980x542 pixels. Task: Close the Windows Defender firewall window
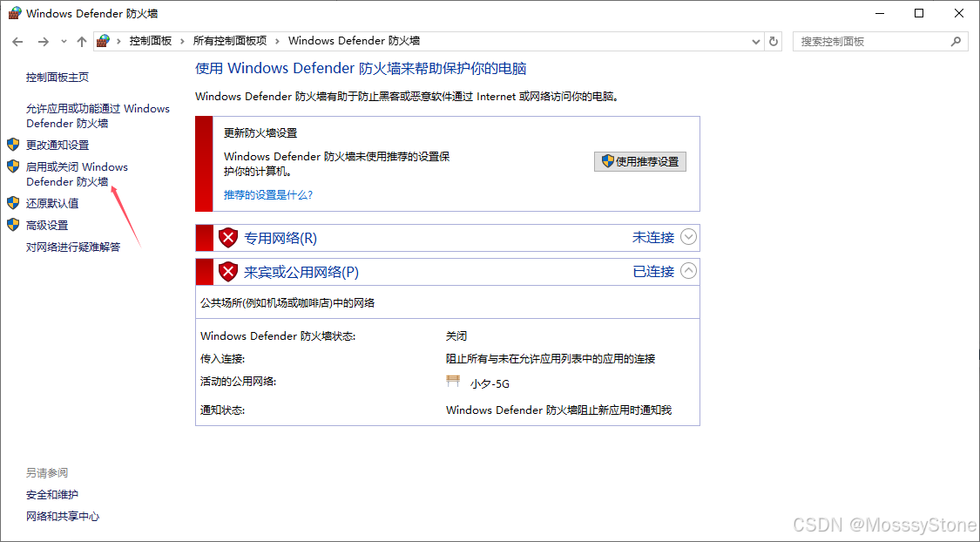(x=959, y=13)
